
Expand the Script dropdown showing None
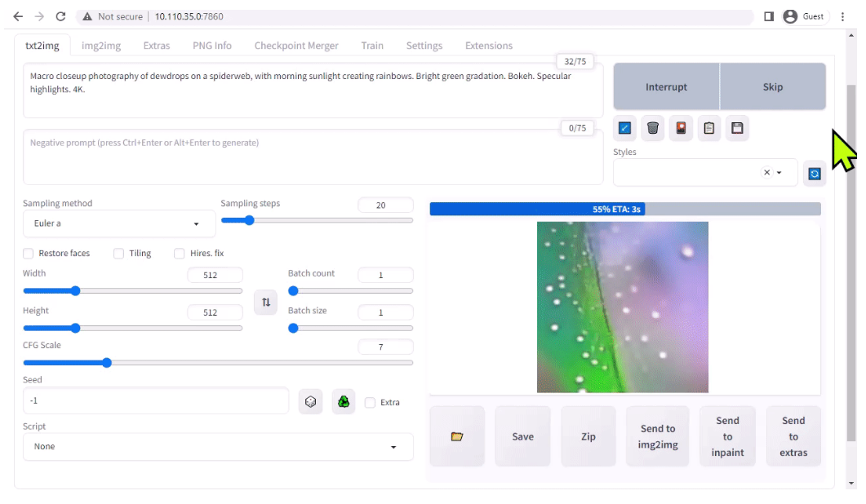coord(218,446)
